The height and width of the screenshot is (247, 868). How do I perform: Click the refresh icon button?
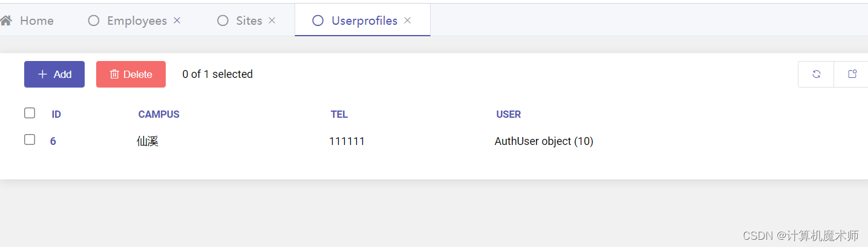(x=816, y=74)
